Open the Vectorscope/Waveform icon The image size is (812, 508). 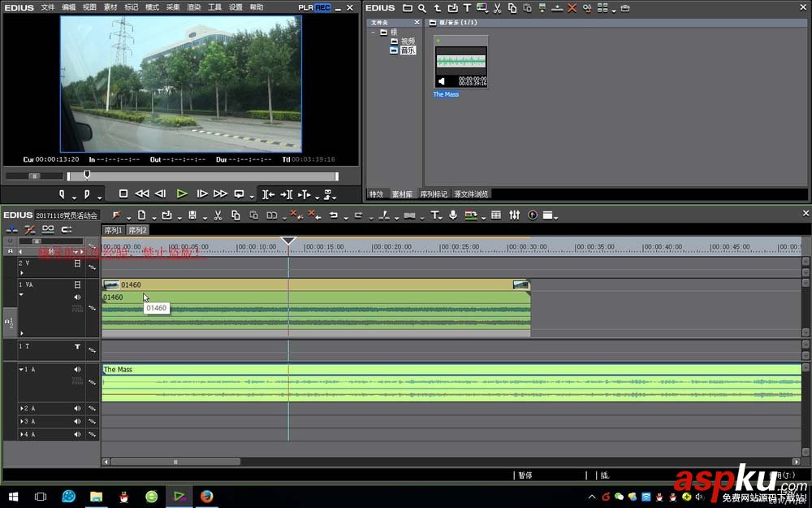533,215
